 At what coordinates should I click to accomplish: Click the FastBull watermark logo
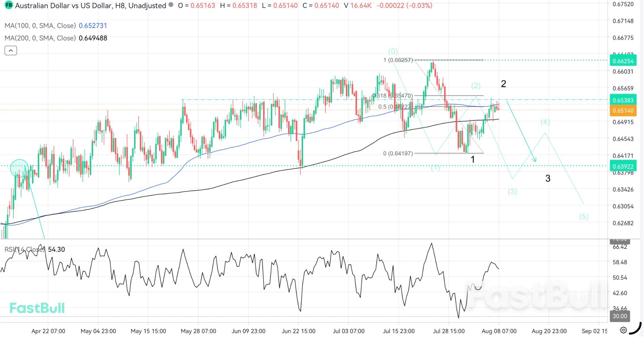(x=37, y=308)
